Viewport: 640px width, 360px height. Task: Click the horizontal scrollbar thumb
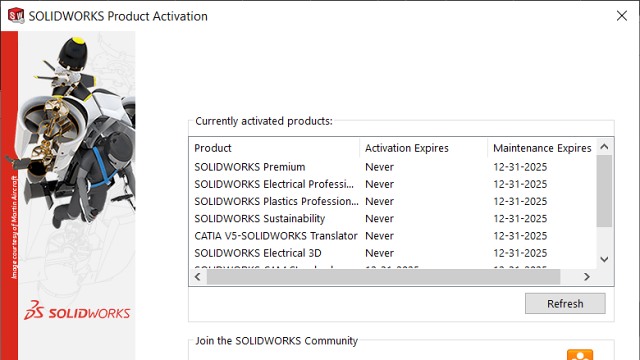click(x=383, y=277)
